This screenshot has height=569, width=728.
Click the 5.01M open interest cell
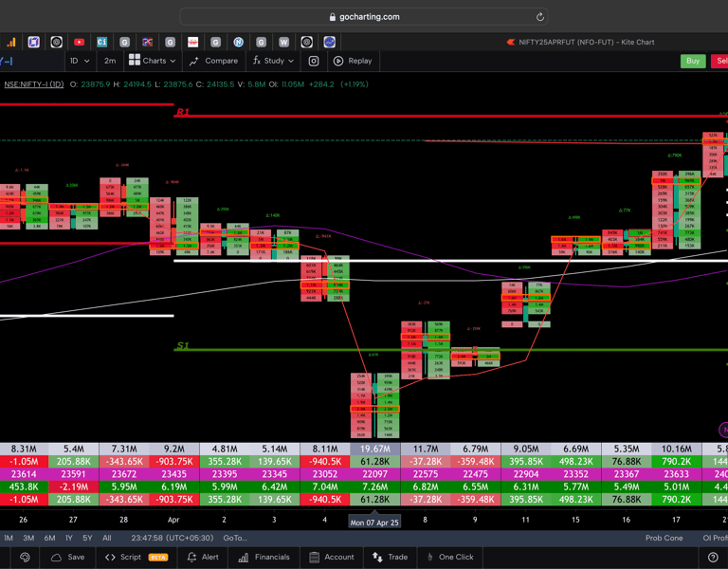tap(677, 486)
